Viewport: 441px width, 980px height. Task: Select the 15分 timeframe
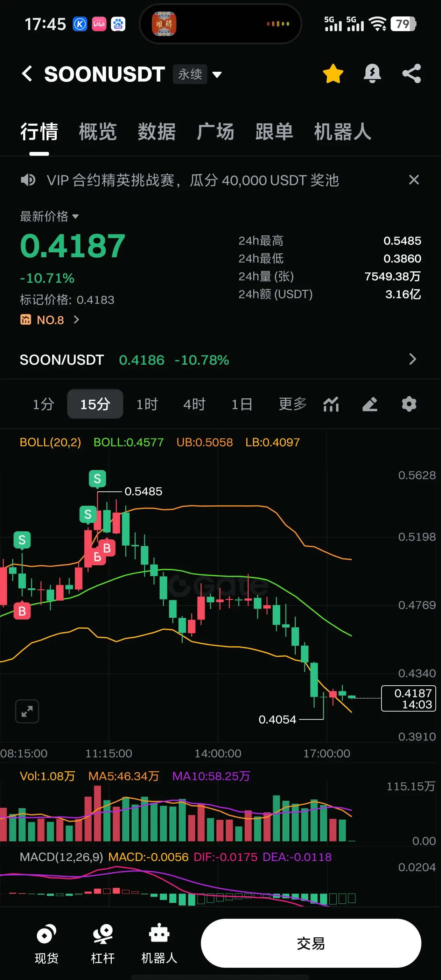[x=95, y=404]
